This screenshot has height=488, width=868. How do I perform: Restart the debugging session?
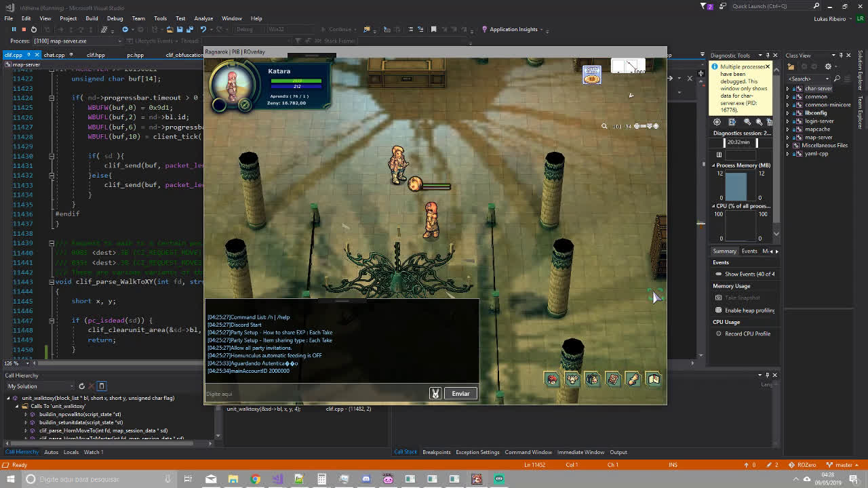click(33, 29)
